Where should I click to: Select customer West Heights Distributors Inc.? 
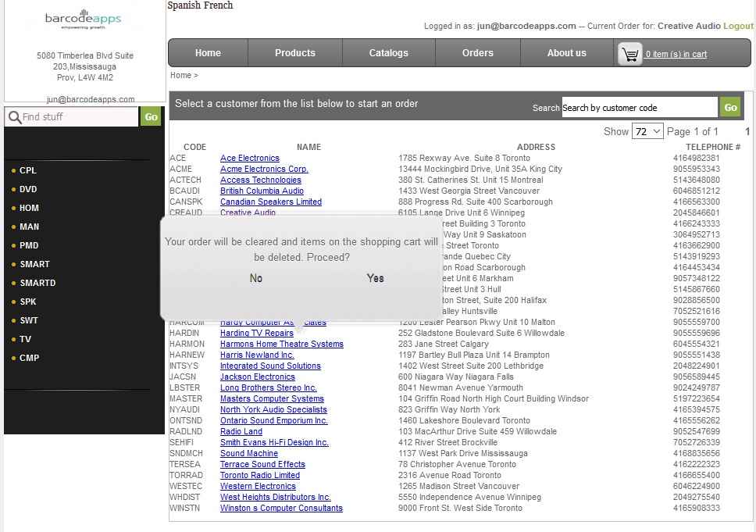pos(276,498)
